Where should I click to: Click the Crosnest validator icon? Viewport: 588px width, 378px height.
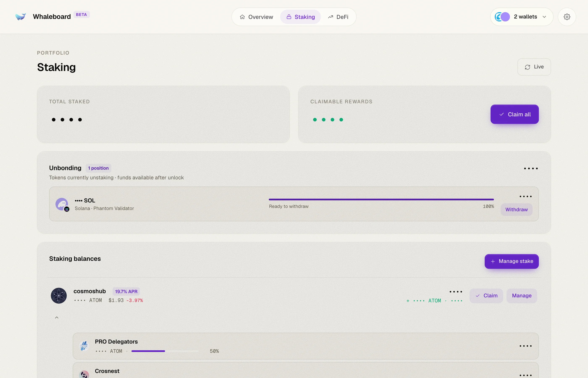click(x=84, y=374)
